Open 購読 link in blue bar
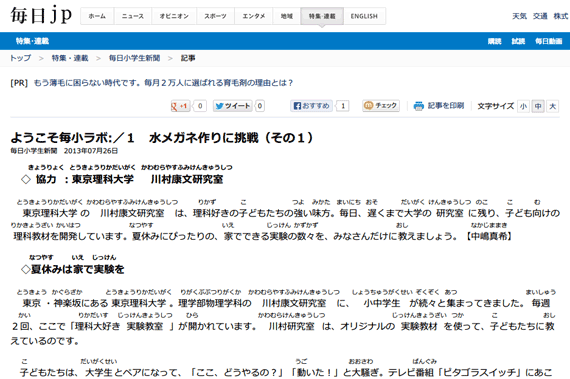Image resolution: width=570 pixels, height=379 pixels. [x=494, y=41]
